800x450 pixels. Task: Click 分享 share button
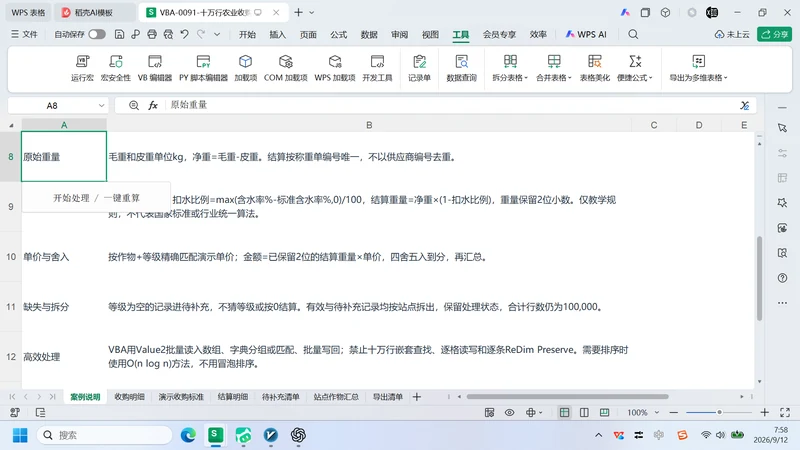click(x=774, y=34)
